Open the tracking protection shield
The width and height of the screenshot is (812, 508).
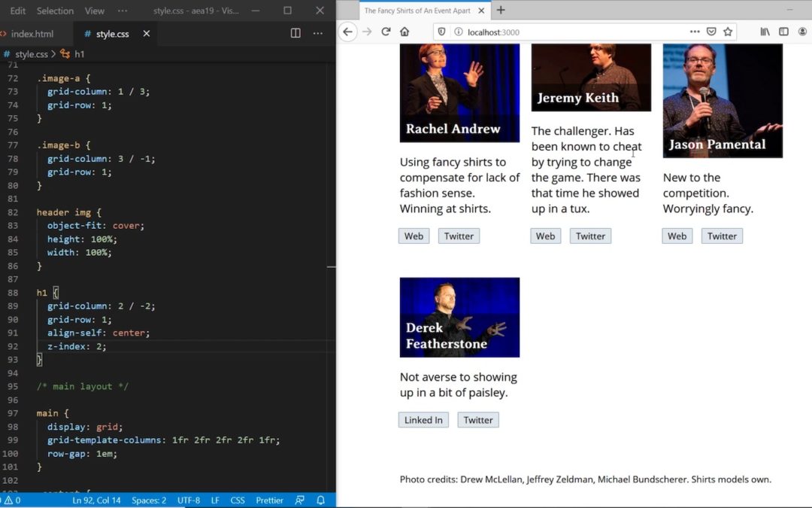pos(442,32)
